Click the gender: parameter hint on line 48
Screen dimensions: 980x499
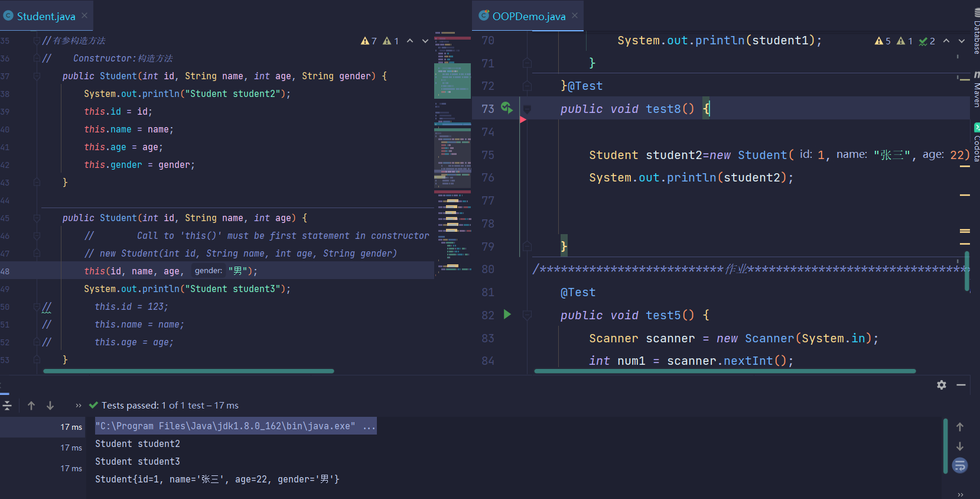(x=209, y=271)
